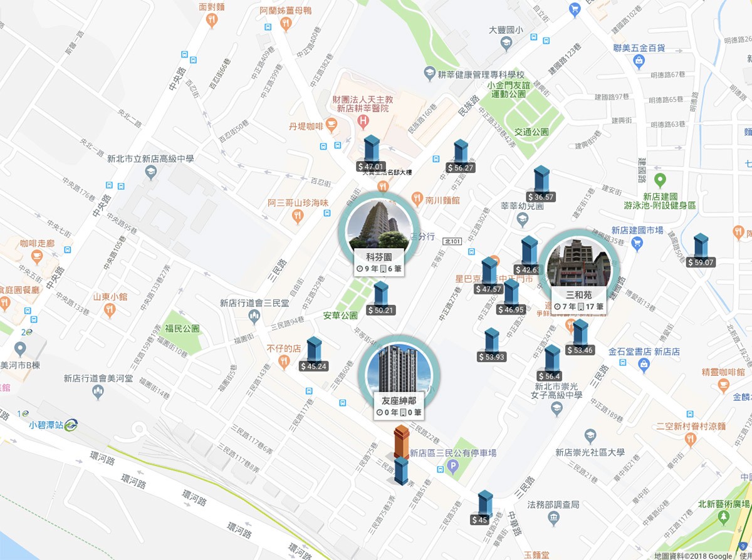The width and height of the screenshot is (752, 560).
Task: Click the 不仔的店 restaurant icon
Action: tap(284, 361)
